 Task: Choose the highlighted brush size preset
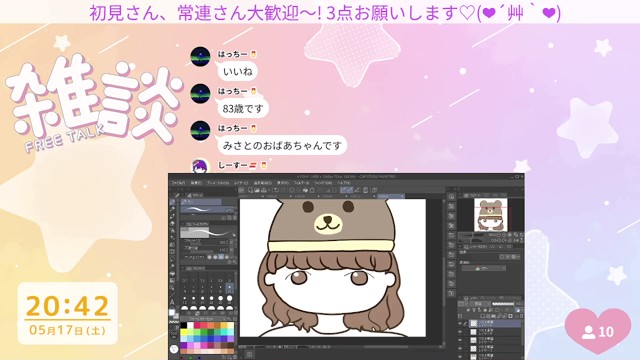pos(229,287)
